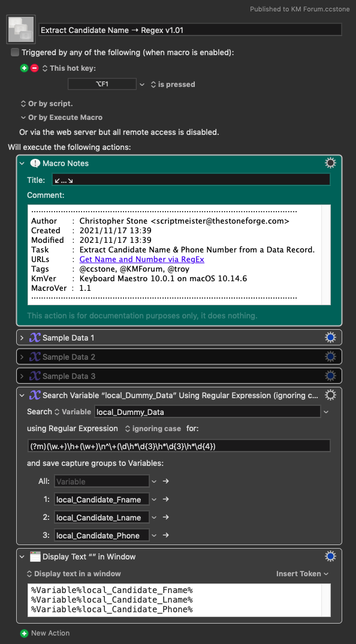
Task: Edit the Macro Notes Title field
Action: pos(191,180)
